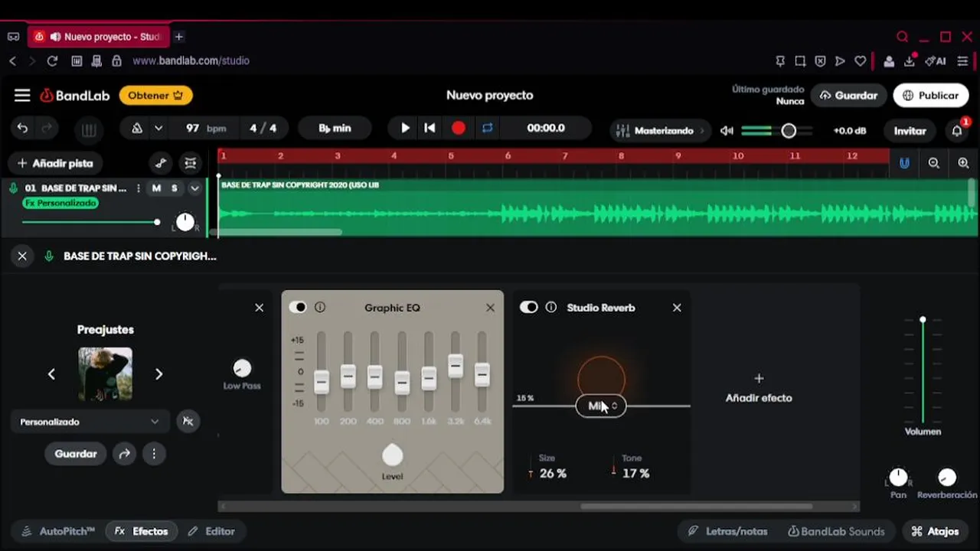Click the preset thumbnail image
This screenshot has width=980, height=551.
106,374
